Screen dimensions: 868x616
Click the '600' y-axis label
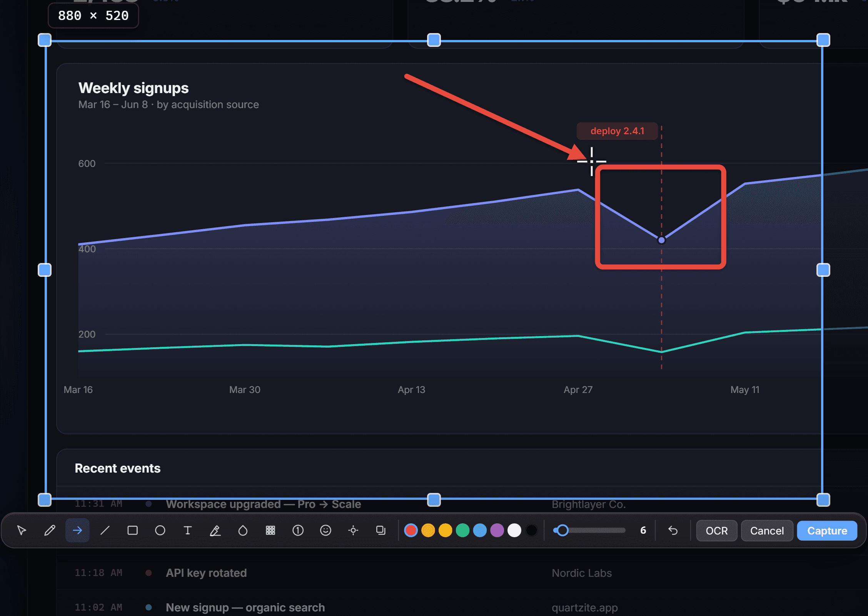pyautogui.click(x=87, y=163)
